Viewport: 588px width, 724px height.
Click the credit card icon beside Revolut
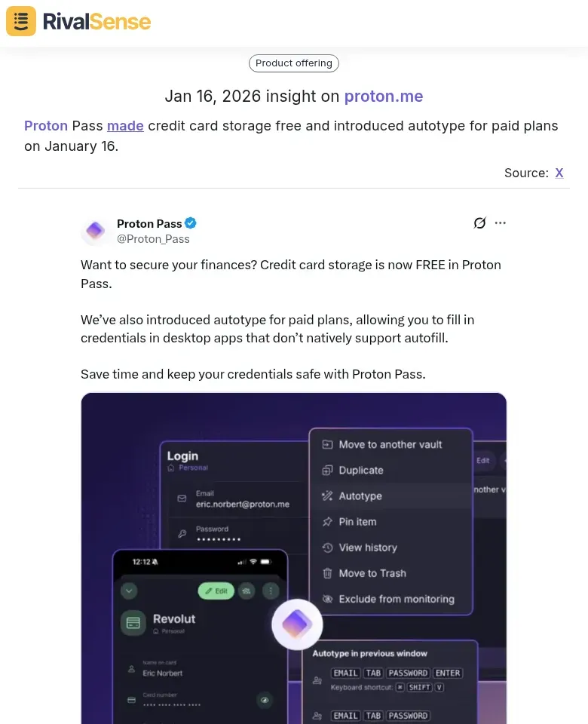(133, 622)
